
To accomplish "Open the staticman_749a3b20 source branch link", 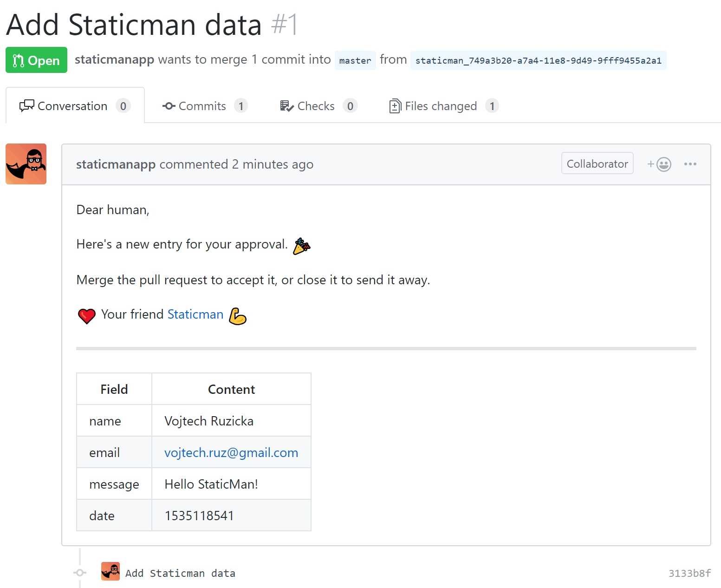I will (538, 60).
